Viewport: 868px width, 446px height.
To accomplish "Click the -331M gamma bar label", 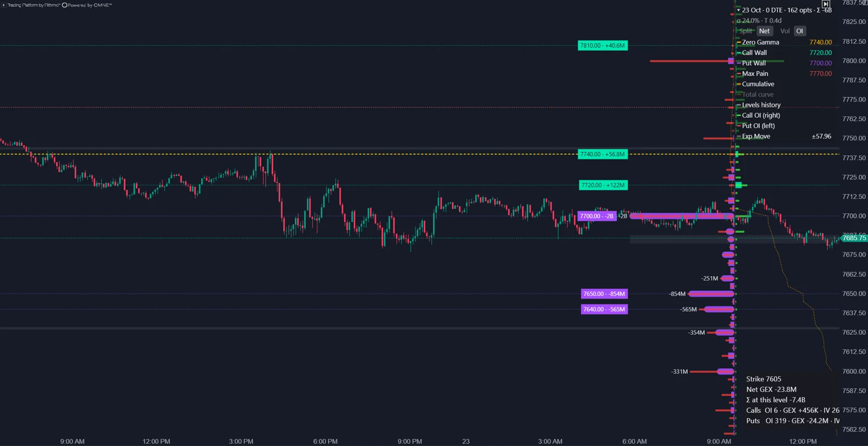I will coord(679,372).
